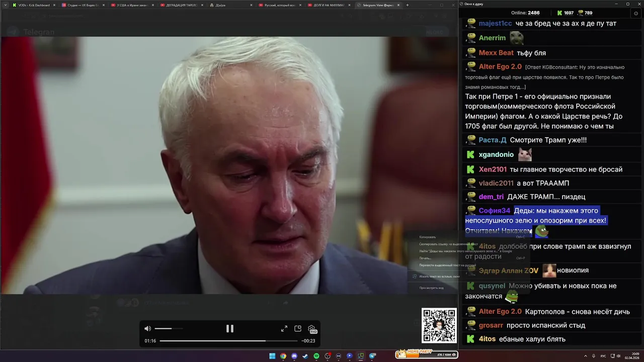Click the Online: 2486 counter

click(x=525, y=13)
